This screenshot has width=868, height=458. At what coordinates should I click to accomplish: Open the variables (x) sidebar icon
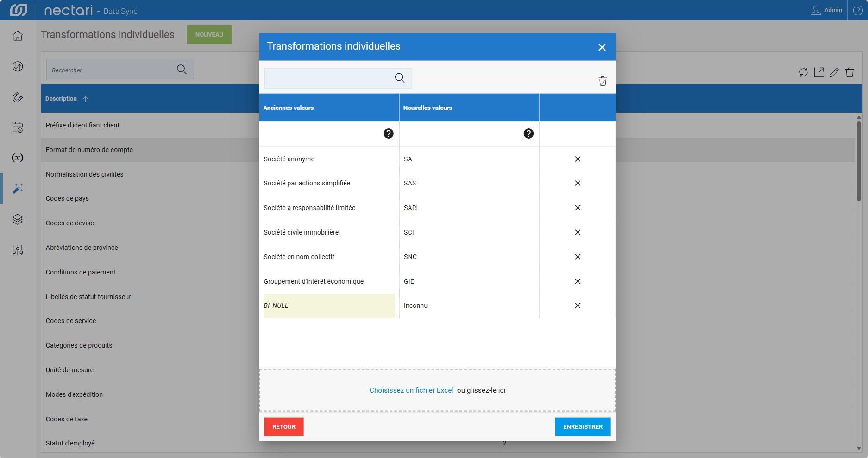(18, 158)
